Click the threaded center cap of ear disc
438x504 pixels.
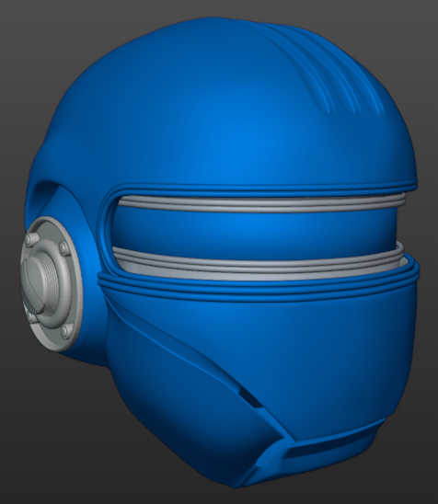pos(40,283)
